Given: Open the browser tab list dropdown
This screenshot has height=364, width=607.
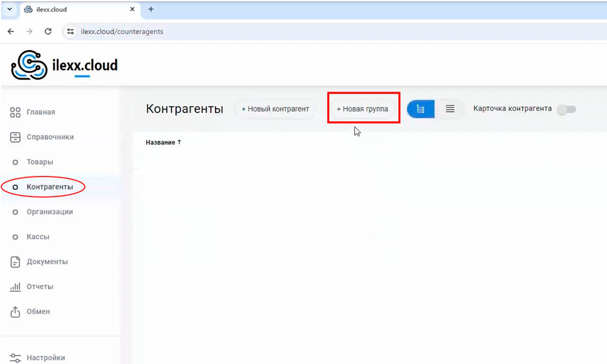Looking at the screenshot, I should 9,9.
